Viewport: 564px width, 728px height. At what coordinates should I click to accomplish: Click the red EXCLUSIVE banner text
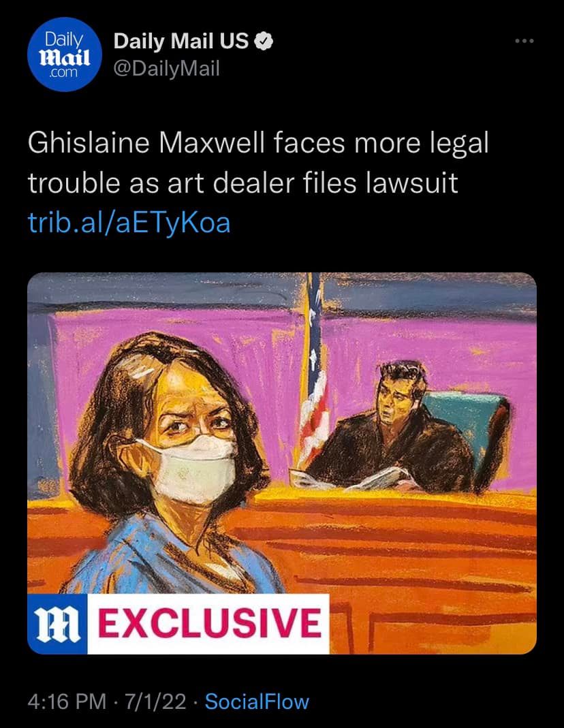(209, 624)
